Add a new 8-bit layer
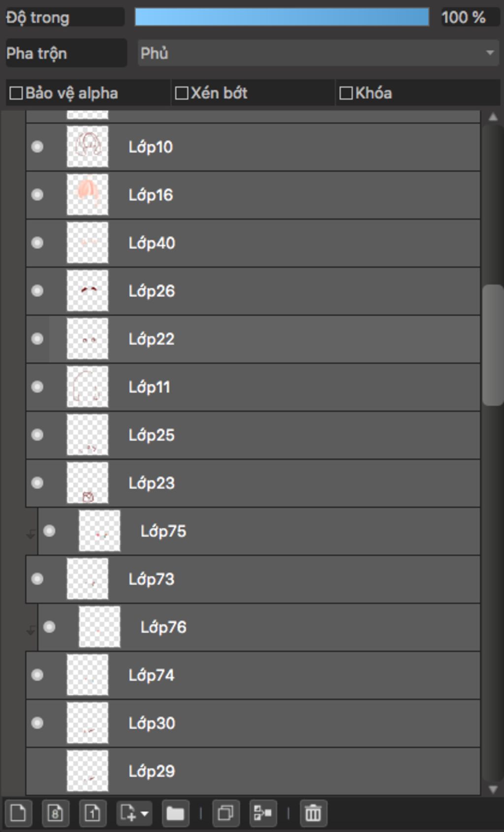 (55, 813)
